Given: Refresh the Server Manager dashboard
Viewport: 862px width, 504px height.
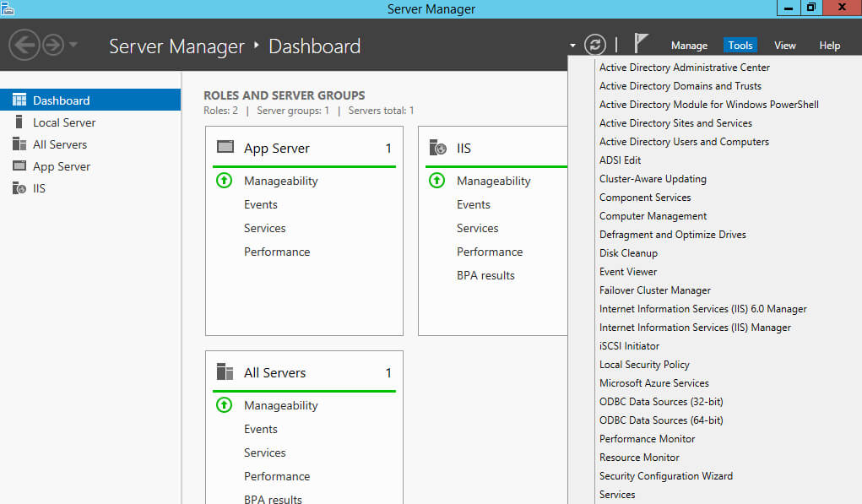Looking at the screenshot, I should [595, 45].
